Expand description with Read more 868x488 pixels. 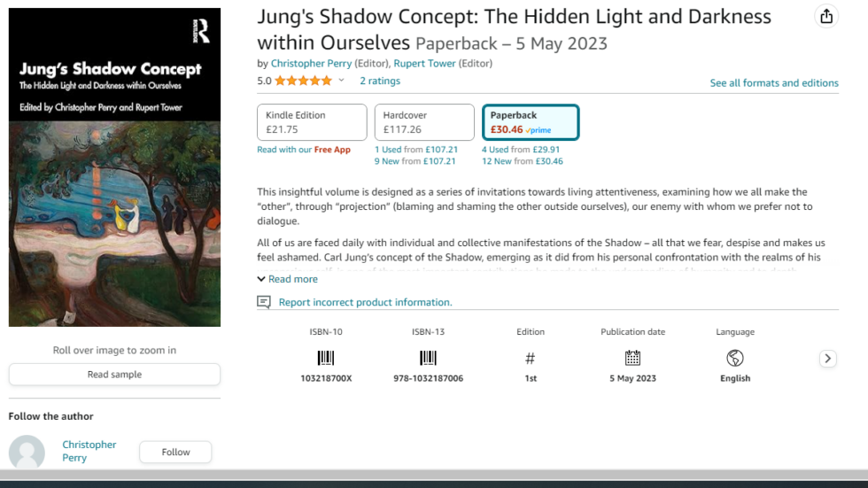tap(287, 279)
